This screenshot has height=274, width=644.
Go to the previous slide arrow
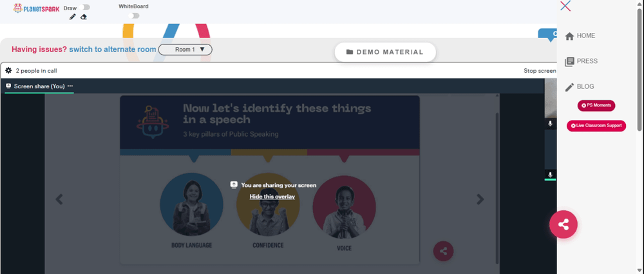(x=59, y=199)
